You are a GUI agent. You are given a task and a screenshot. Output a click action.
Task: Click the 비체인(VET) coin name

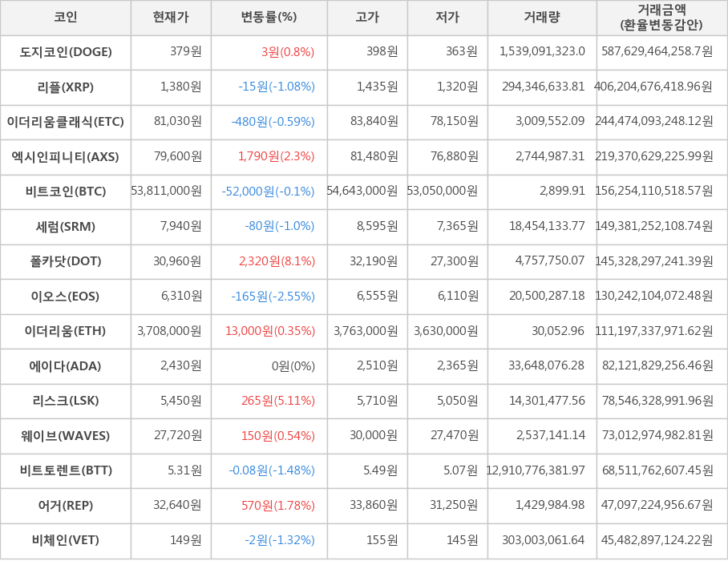tap(66, 540)
